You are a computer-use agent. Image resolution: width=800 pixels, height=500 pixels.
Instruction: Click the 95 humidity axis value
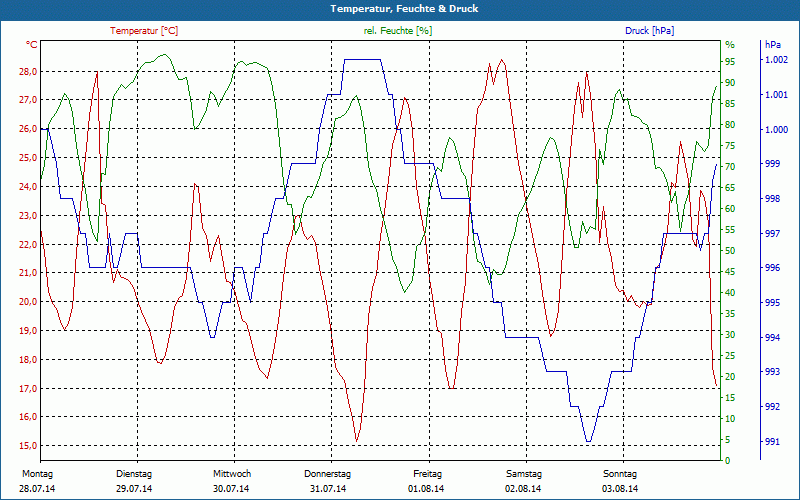pyautogui.click(x=731, y=62)
